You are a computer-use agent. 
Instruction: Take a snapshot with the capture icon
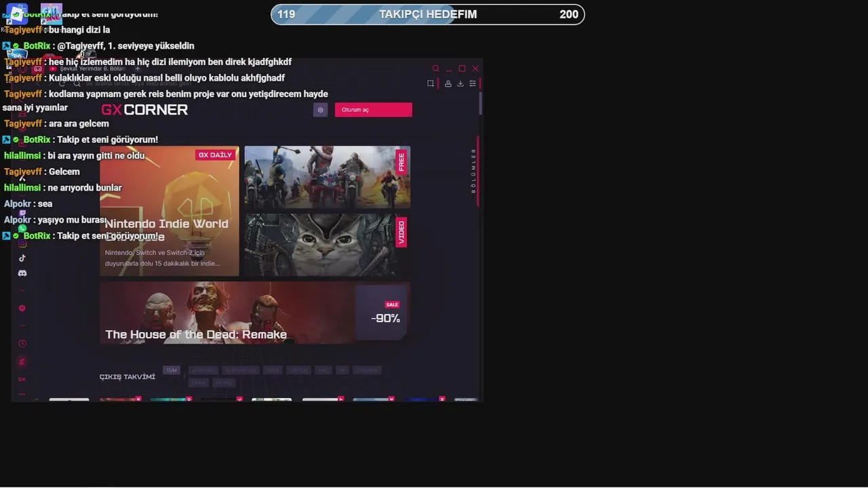coord(431,83)
